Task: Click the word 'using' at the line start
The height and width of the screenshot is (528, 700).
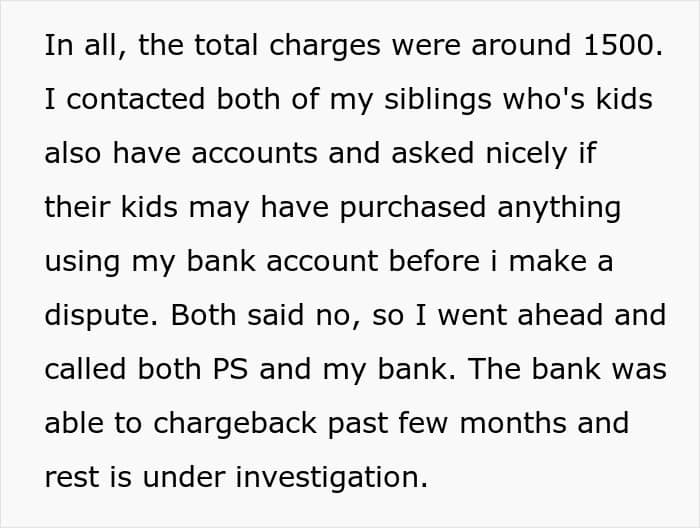Action: [x=79, y=262]
